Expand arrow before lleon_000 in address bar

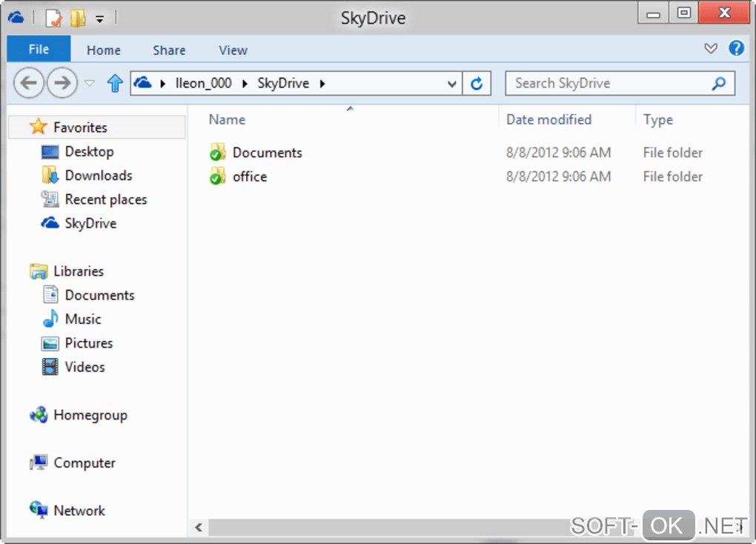(163, 84)
